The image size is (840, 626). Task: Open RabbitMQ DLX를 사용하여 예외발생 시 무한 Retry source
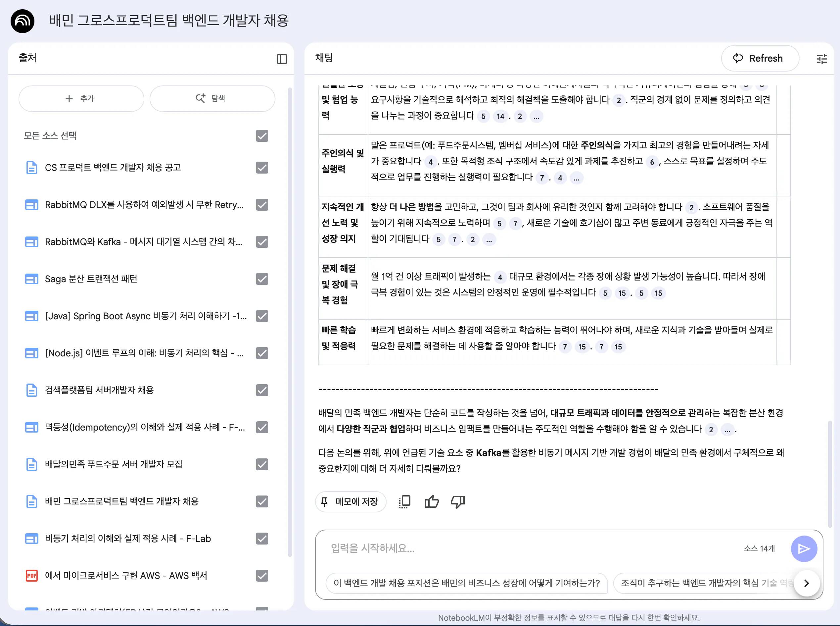pos(144,205)
